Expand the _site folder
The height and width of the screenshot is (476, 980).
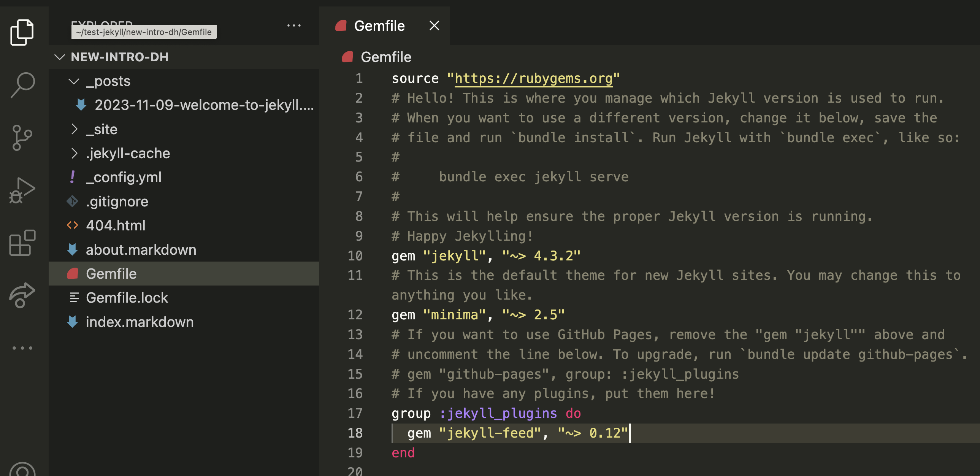[74, 129]
